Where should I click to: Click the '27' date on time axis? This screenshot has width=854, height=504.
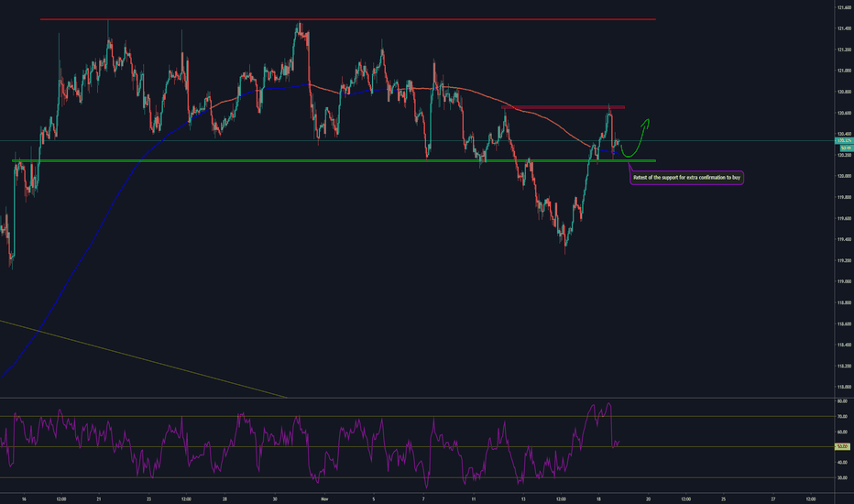(773, 499)
